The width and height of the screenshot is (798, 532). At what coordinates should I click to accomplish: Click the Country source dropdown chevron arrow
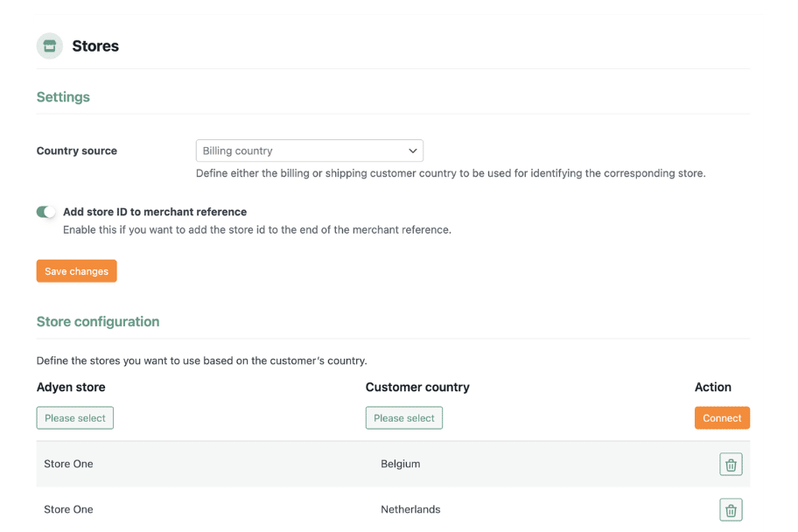(412, 150)
